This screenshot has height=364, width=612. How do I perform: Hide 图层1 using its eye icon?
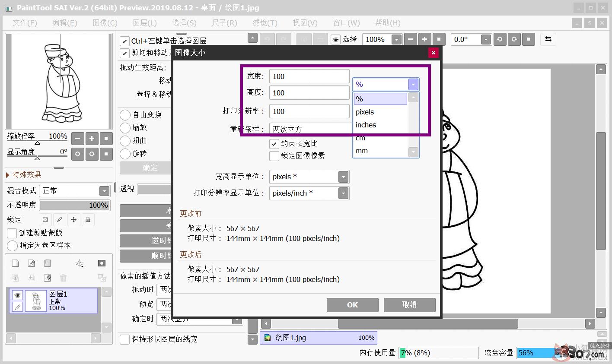point(17,295)
